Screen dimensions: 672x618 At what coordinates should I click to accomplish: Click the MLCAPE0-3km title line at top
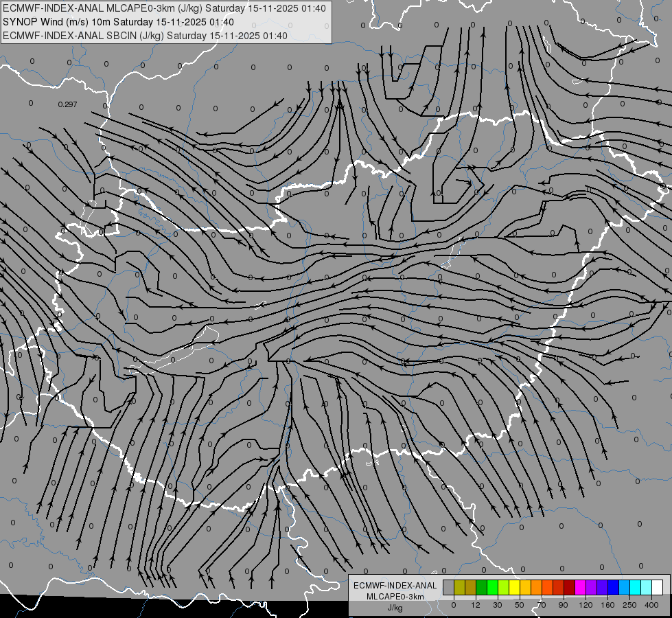click(164, 8)
